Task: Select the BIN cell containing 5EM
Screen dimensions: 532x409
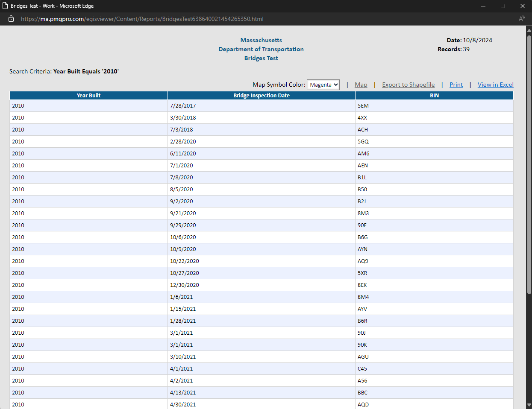Action: pos(363,106)
